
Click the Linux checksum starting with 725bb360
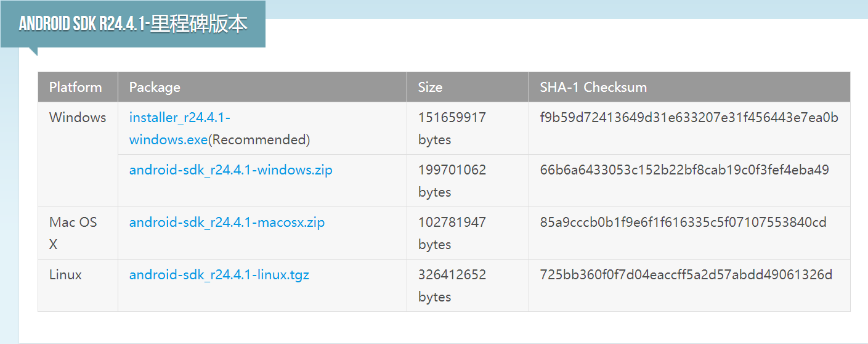(x=686, y=274)
